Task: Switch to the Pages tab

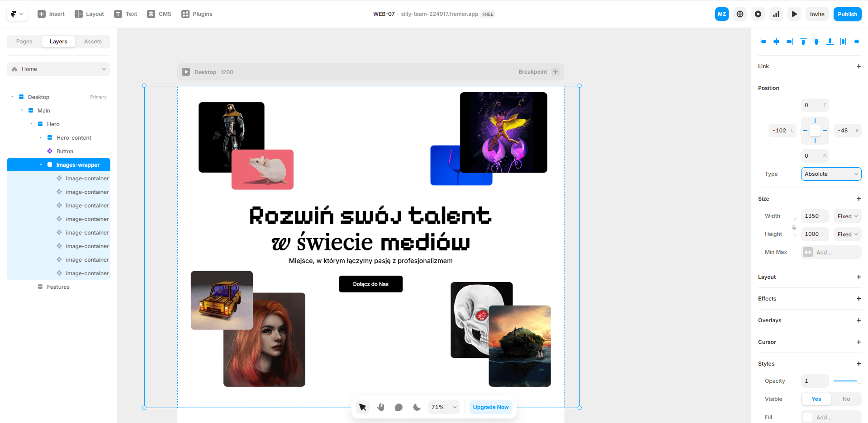Action: (x=24, y=42)
